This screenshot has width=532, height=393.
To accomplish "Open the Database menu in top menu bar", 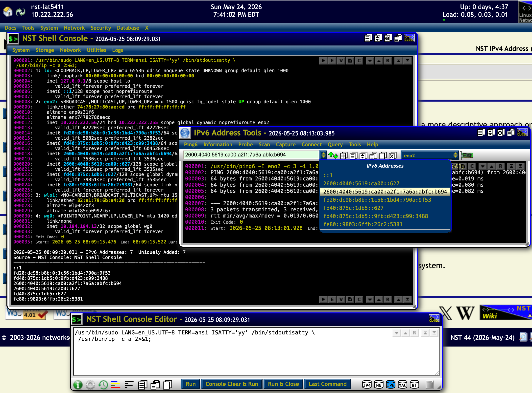I will 128,28.
